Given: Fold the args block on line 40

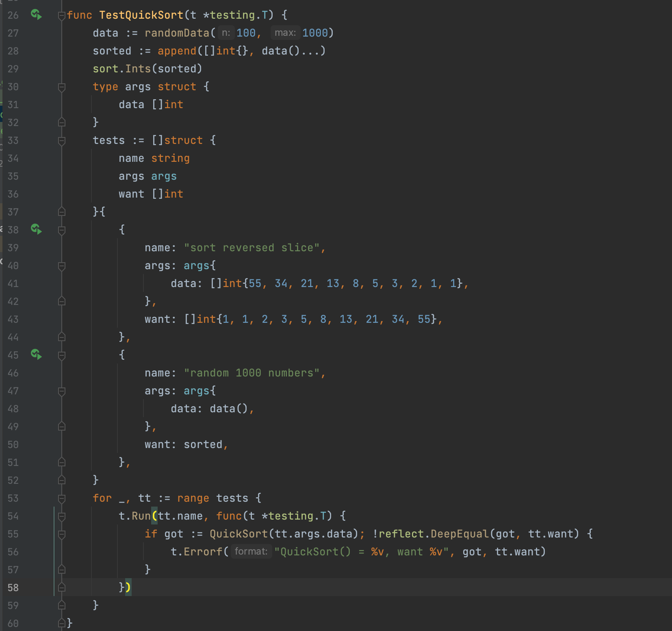Looking at the screenshot, I should pyautogui.click(x=62, y=266).
